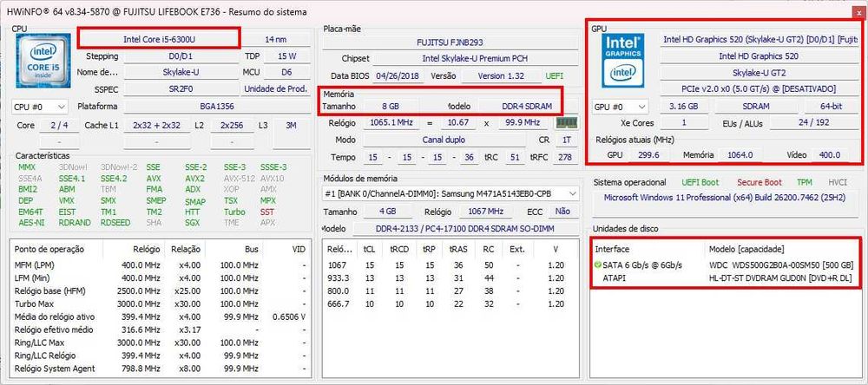This screenshot has height=385, width=868.
Task: Select the Relógio System Agent row
Action: [x=160, y=369]
